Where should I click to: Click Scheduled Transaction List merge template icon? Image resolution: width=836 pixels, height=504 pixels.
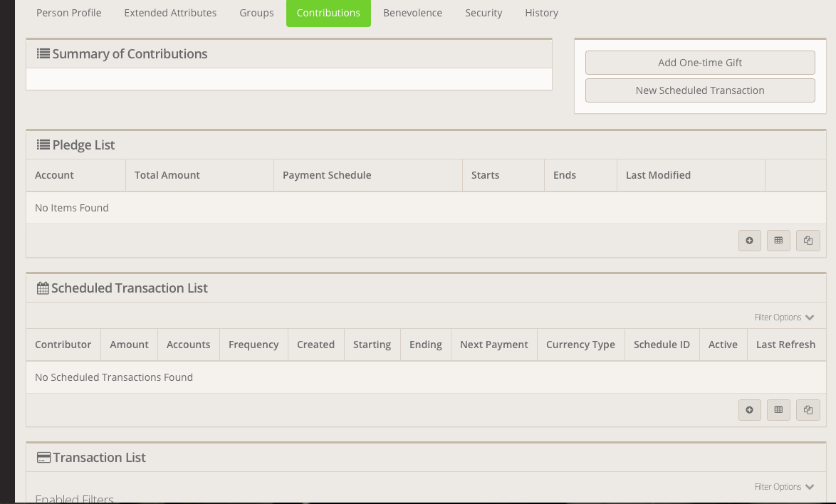click(808, 410)
